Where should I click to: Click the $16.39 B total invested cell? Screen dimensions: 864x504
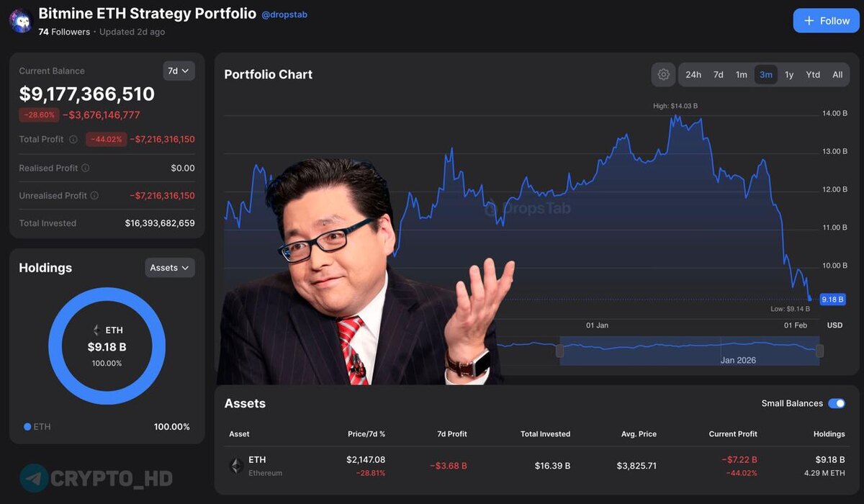point(552,466)
